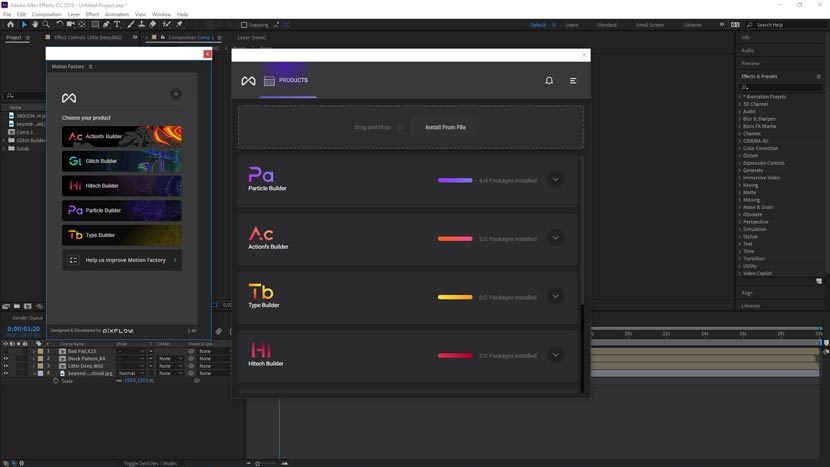
Task: Hide the beyond jpg layer
Action: [6, 373]
